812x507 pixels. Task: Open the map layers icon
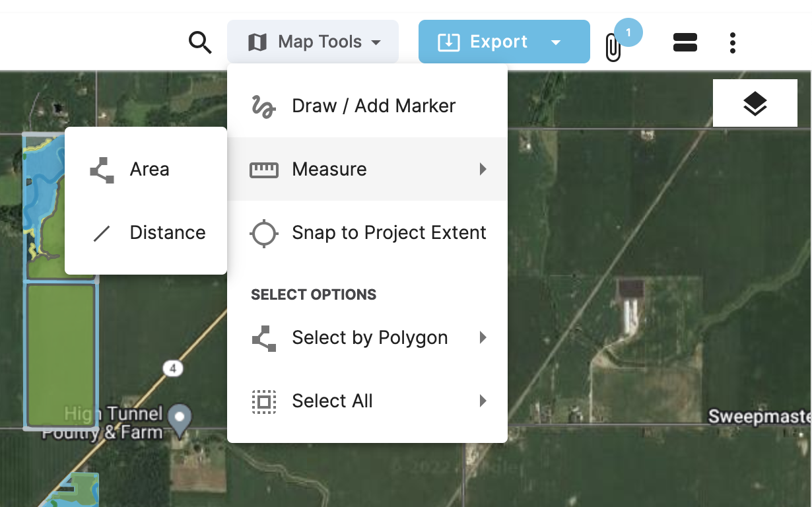click(x=755, y=102)
